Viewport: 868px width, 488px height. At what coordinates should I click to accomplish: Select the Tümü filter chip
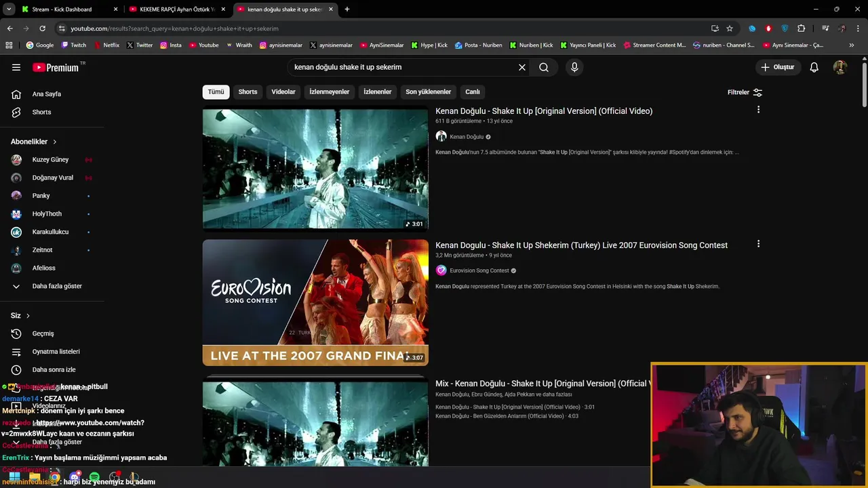pyautogui.click(x=216, y=92)
